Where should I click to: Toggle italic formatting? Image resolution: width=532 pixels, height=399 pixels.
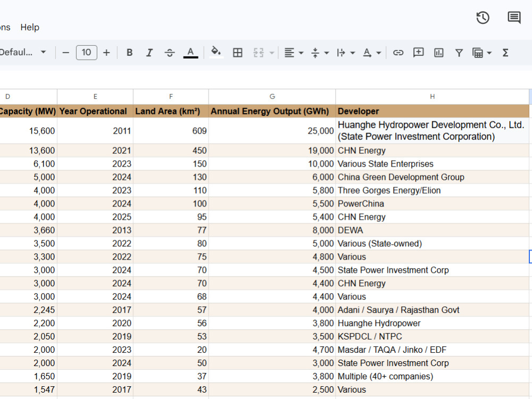149,53
